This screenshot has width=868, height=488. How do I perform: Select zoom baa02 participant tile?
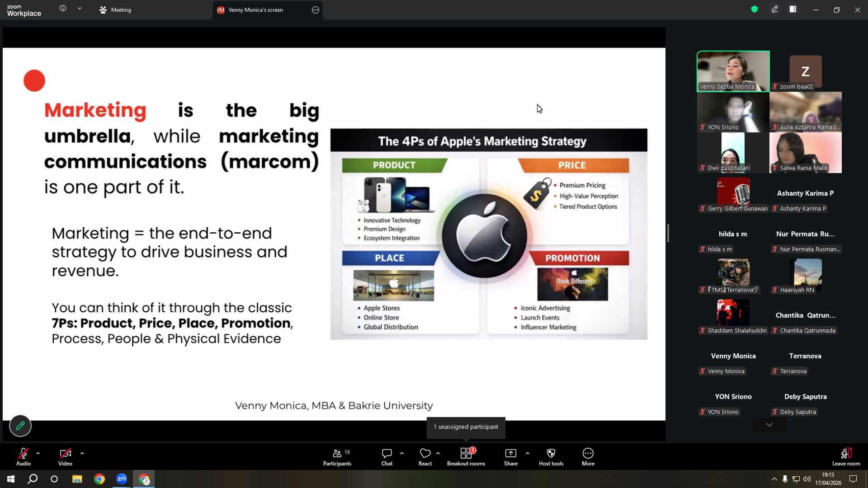[806, 71]
